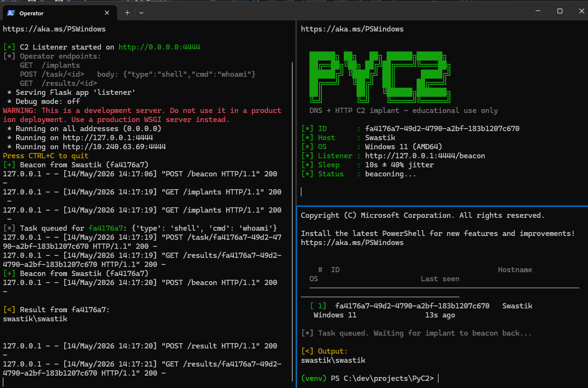Click the implant row [ 1] ID cell

tap(412, 306)
